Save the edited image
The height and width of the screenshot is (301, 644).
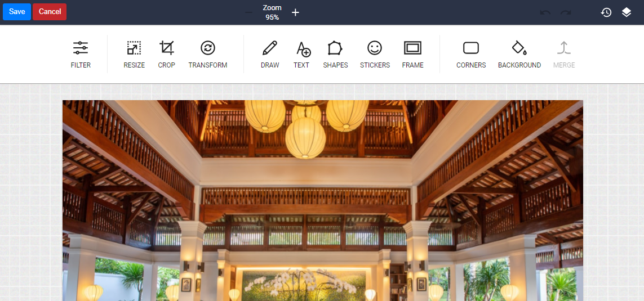click(x=17, y=12)
